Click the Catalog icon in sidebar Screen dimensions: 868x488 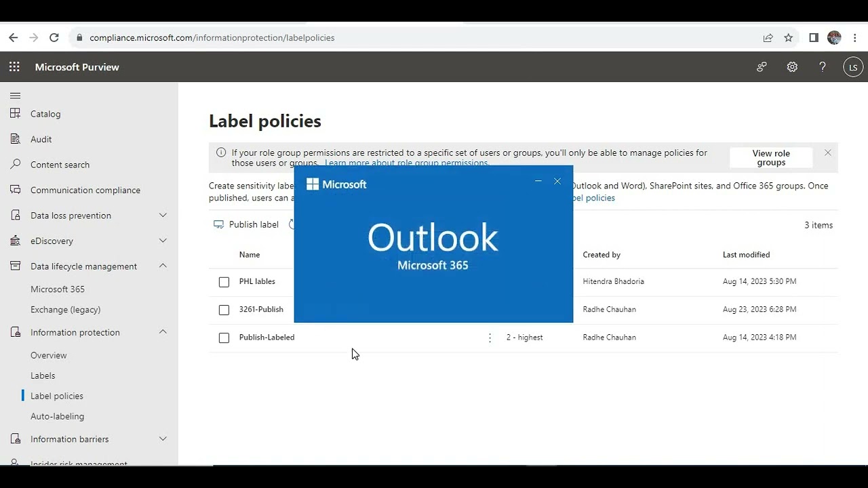16,114
